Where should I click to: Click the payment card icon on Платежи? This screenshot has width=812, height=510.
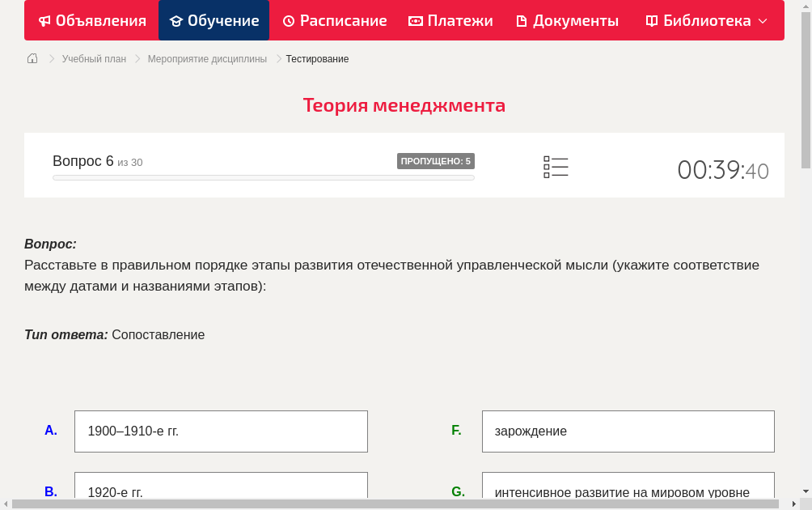(x=415, y=20)
